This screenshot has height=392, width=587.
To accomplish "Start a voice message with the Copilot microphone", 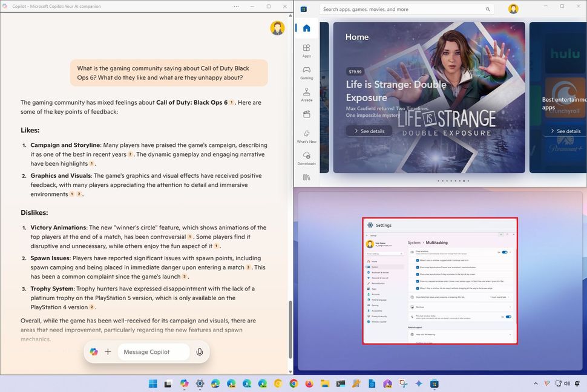I will 200,351.
